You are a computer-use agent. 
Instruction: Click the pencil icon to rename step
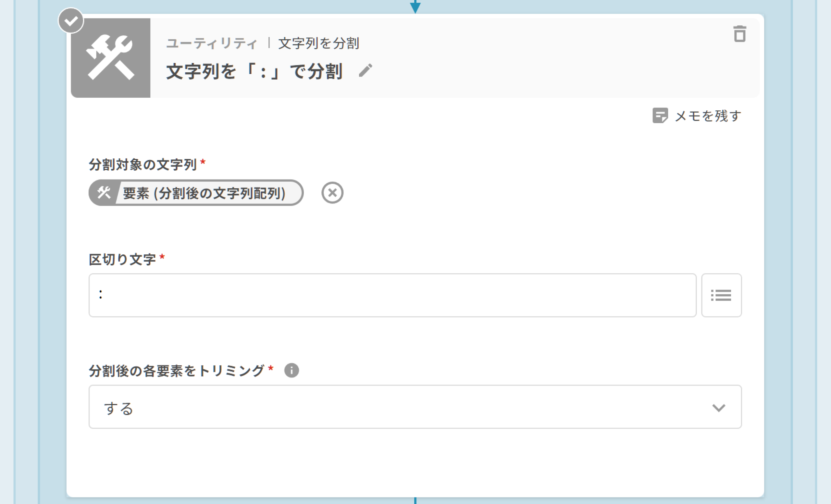point(366,71)
